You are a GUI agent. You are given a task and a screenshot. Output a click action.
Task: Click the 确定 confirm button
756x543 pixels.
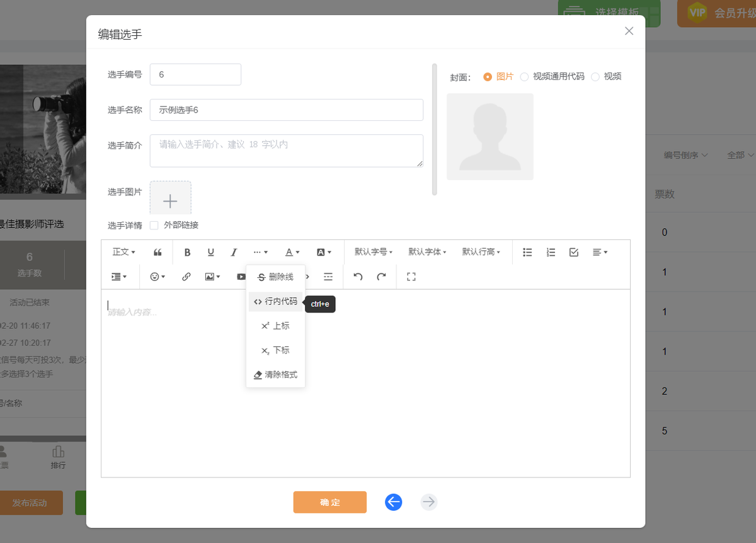coord(329,502)
